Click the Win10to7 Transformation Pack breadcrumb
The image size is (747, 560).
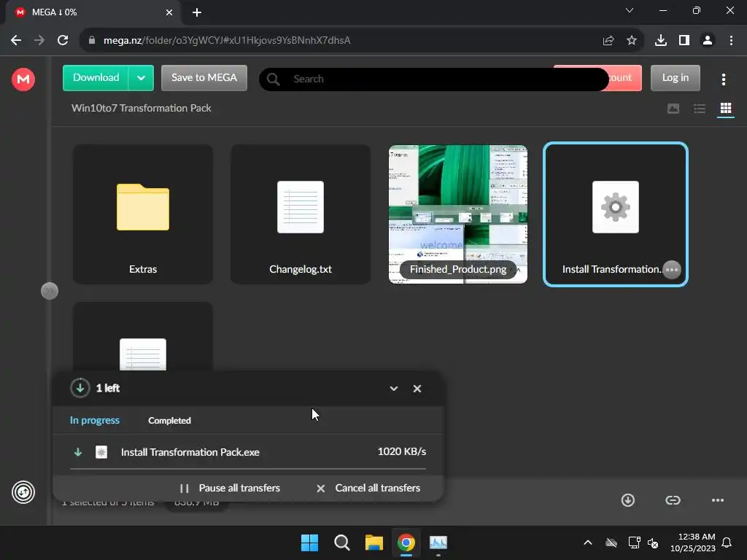[x=141, y=108]
